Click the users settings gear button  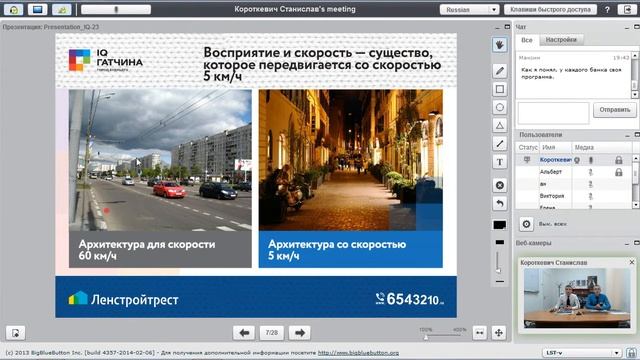click(x=527, y=224)
